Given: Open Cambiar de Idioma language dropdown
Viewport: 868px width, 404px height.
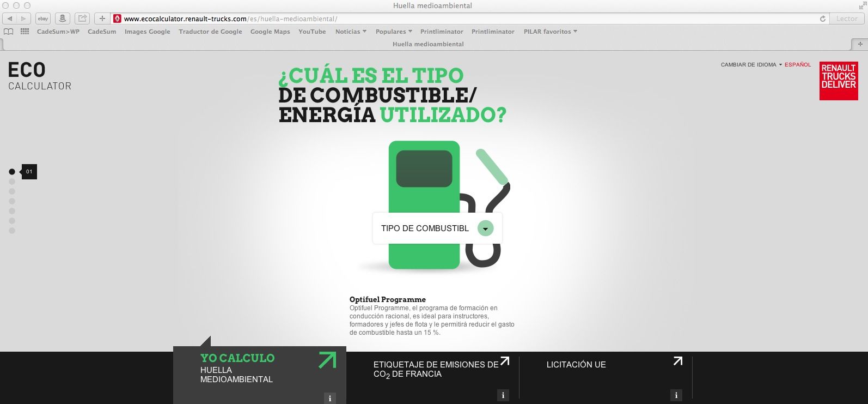Looking at the screenshot, I should (x=751, y=64).
